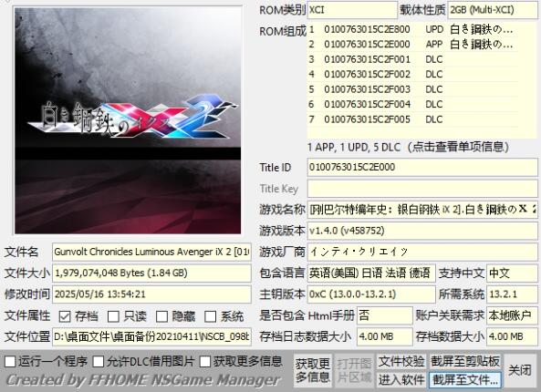541x392 pixels.
Task: Click the 文件名 filename field
Action: pos(151,252)
